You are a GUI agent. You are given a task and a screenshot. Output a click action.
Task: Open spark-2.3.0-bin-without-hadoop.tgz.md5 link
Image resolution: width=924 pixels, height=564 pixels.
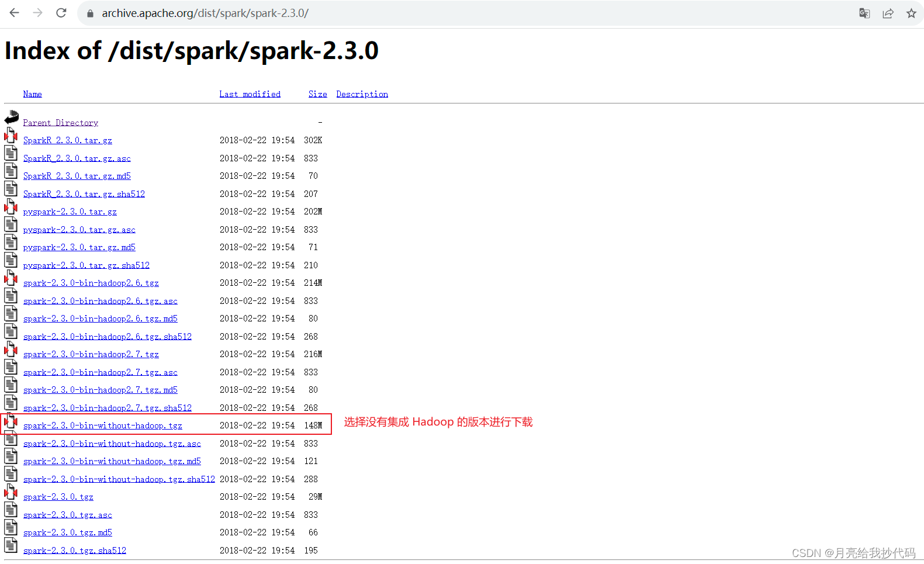point(112,461)
